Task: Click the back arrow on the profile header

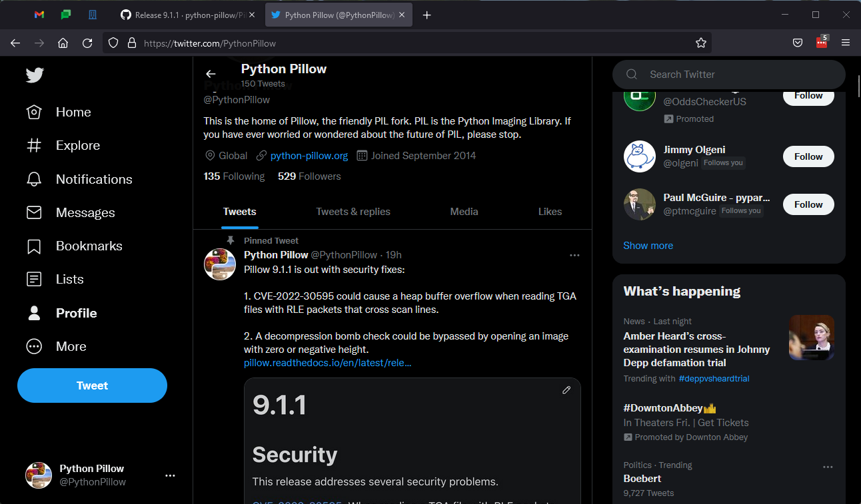Action: coord(211,74)
